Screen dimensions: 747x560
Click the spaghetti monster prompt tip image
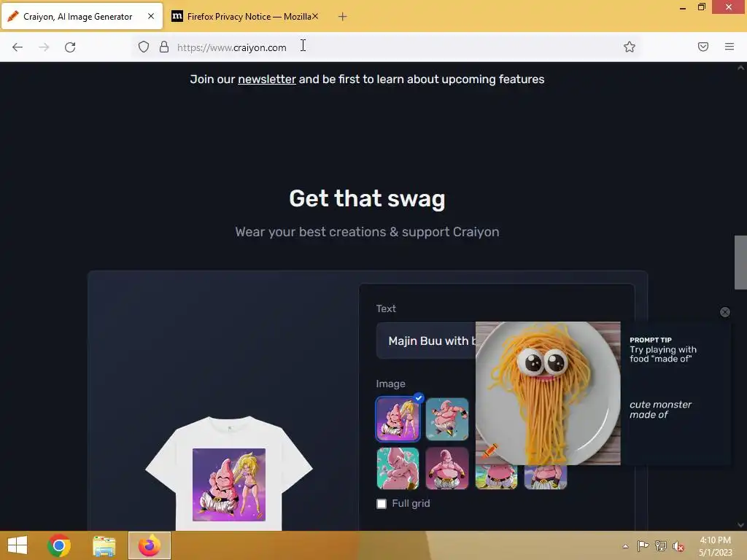548,393
